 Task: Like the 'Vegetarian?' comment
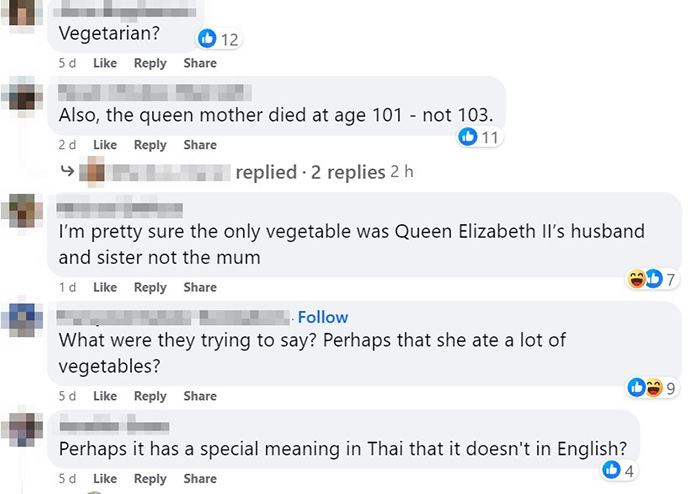click(x=105, y=63)
